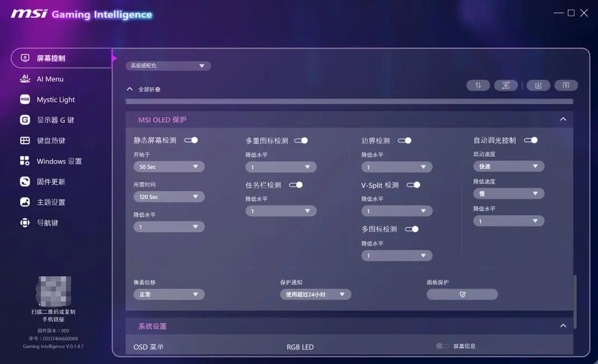The width and height of the screenshot is (598, 364).
Task: Click the import settings toolbar icon
Action: click(x=538, y=85)
